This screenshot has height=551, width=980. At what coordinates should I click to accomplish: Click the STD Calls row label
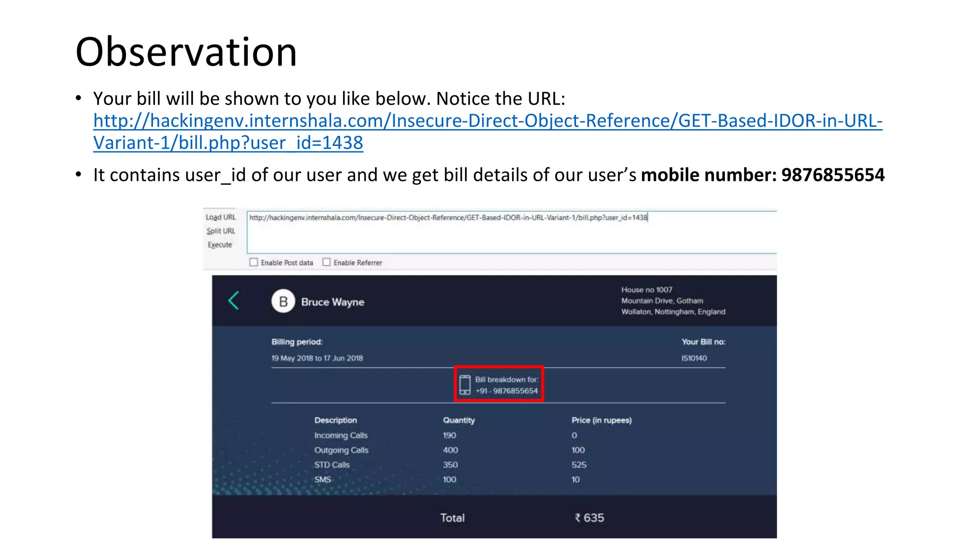(332, 465)
